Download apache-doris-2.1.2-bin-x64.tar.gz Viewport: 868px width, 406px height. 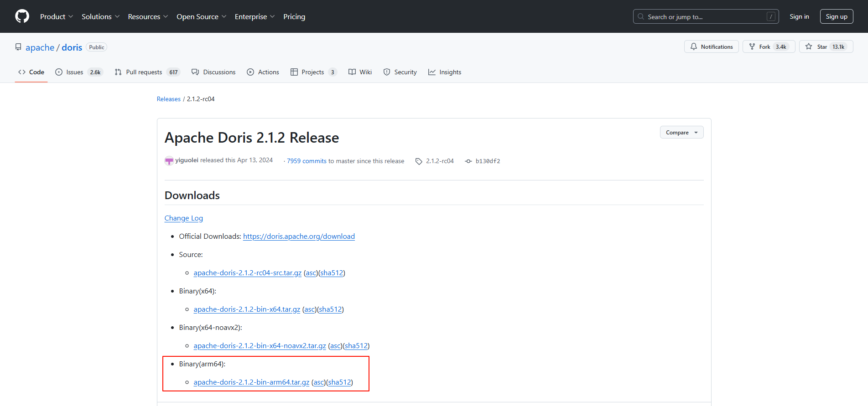[247, 309]
